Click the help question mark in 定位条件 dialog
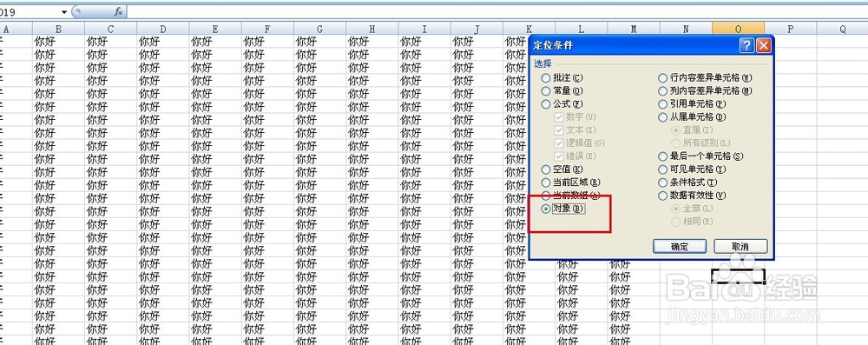 (746, 45)
